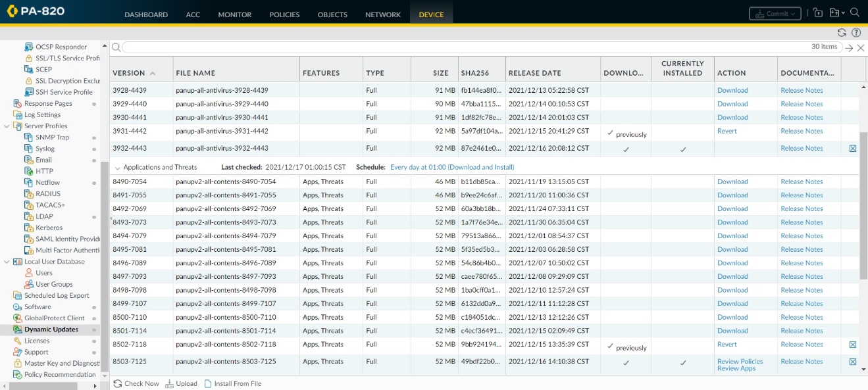
Task: Switch to the Network tab
Action: click(x=383, y=14)
